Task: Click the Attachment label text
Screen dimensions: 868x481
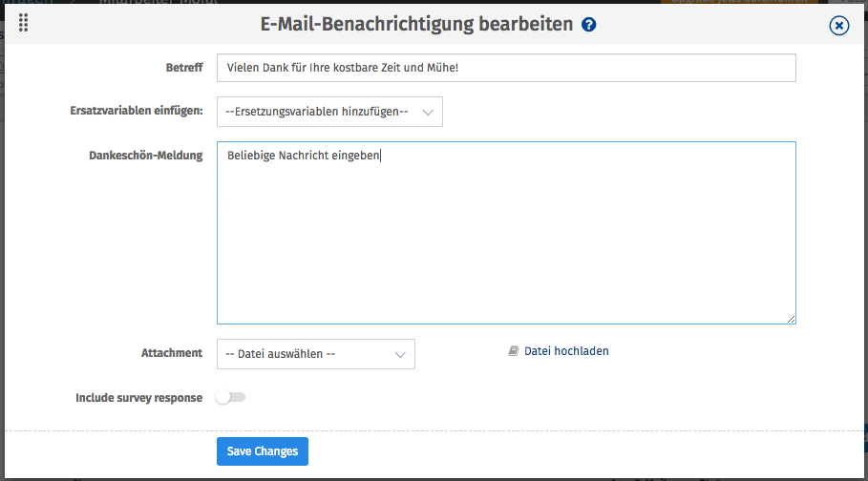Action: (172, 353)
